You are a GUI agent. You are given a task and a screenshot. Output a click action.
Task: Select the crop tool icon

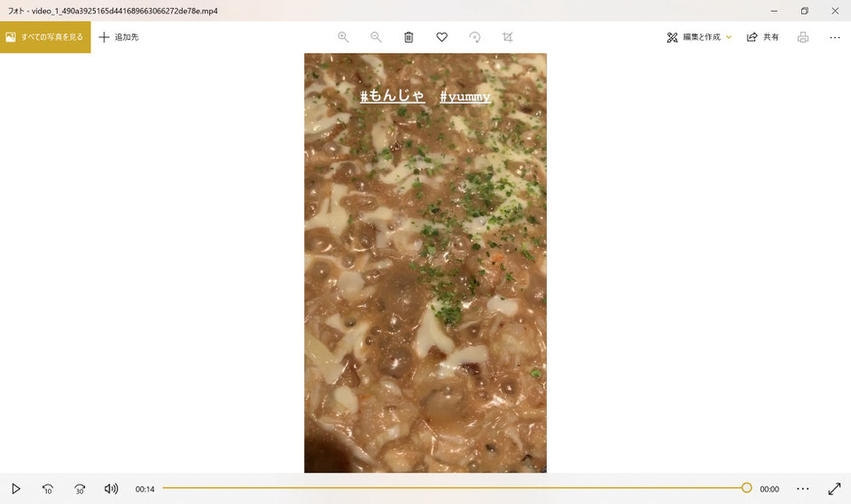pyautogui.click(x=508, y=37)
